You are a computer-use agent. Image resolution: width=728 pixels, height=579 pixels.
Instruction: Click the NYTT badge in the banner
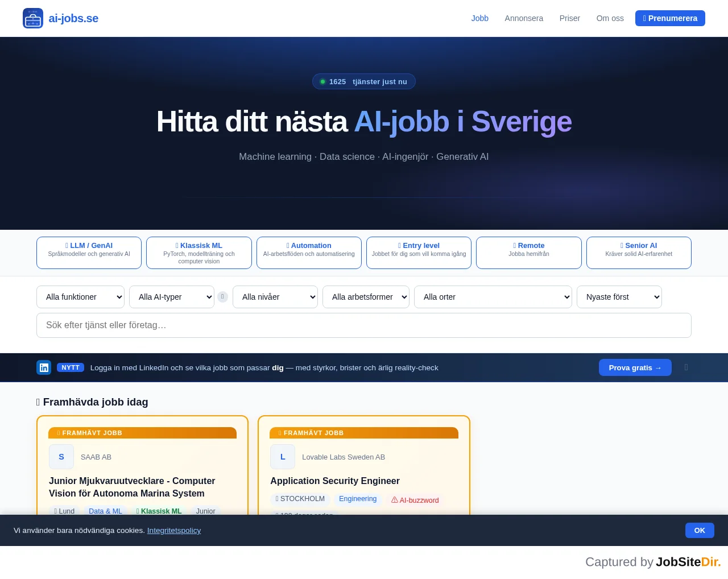[71, 367]
